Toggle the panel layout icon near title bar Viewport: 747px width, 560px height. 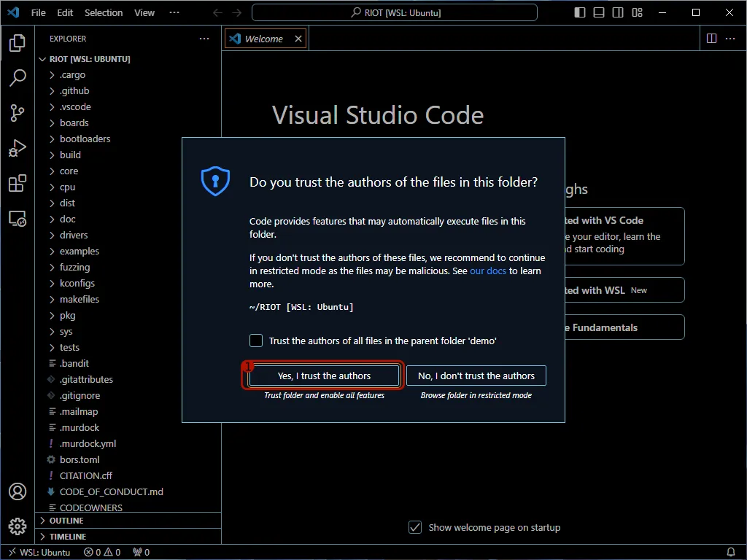click(x=598, y=12)
